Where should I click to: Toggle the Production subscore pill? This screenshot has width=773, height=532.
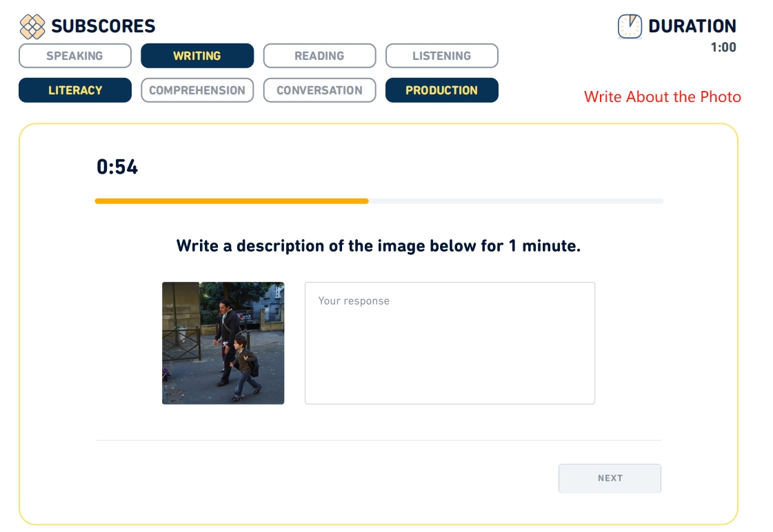(442, 90)
